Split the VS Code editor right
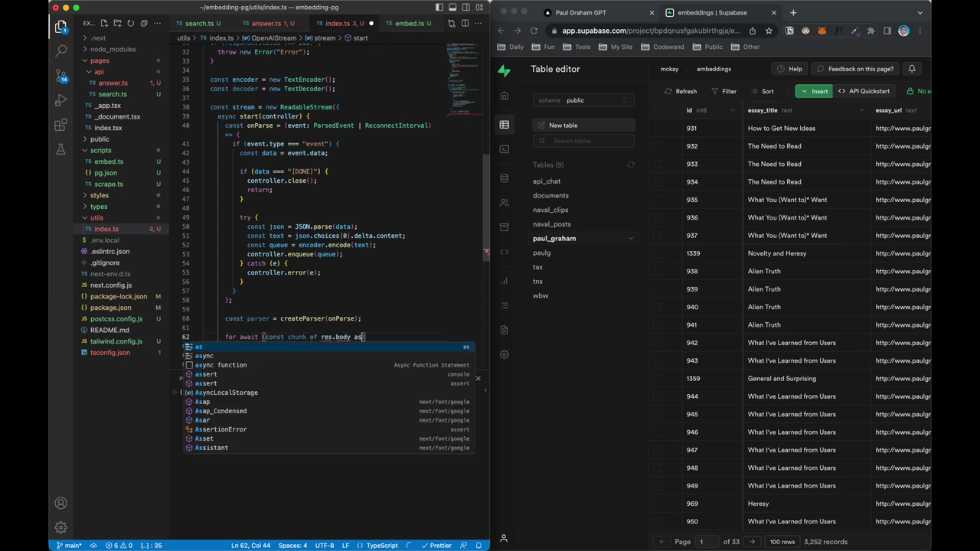This screenshot has width=980, height=551. click(465, 24)
